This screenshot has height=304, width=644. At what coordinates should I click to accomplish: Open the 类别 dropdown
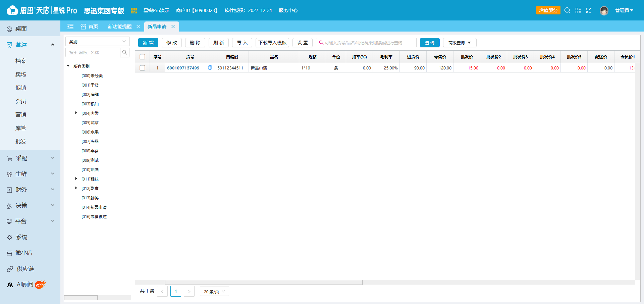click(x=98, y=42)
